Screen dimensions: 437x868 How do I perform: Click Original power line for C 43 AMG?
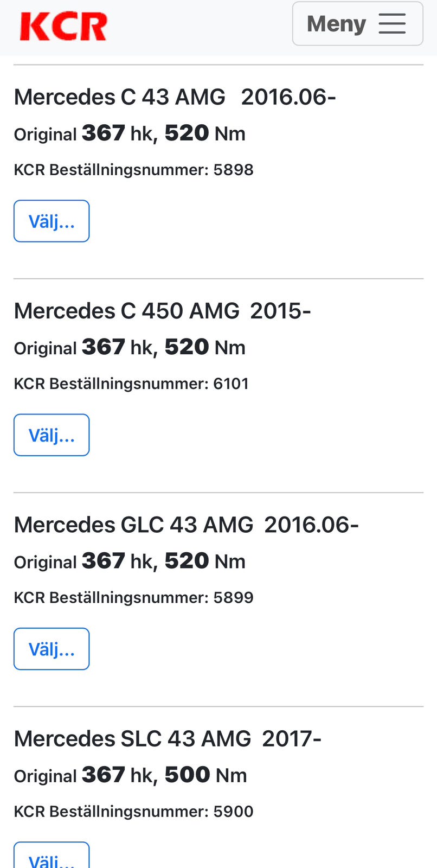[x=130, y=133]
